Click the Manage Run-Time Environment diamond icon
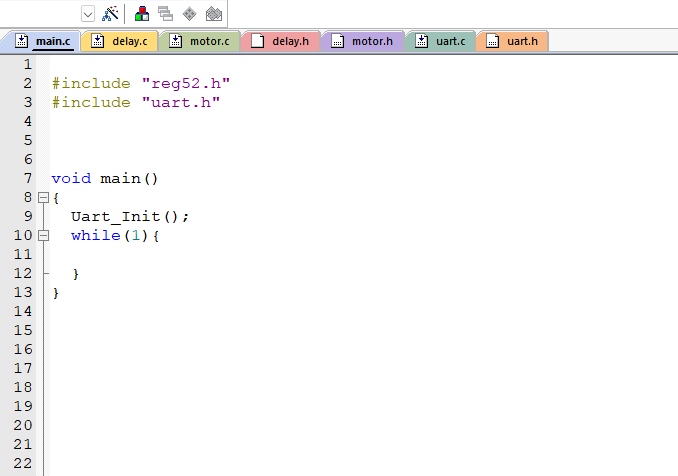The width and height of the screenshot is (678, 476). [x=189, y=14]
